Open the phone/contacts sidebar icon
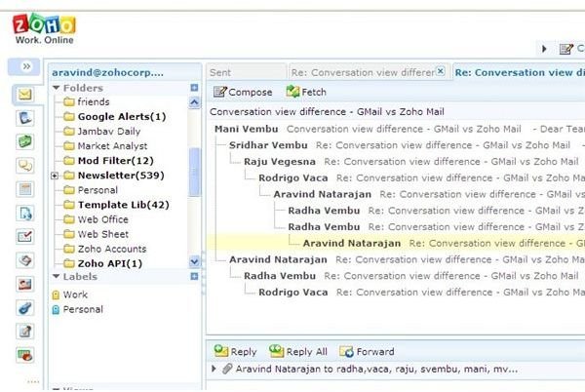 coord(24,118)
